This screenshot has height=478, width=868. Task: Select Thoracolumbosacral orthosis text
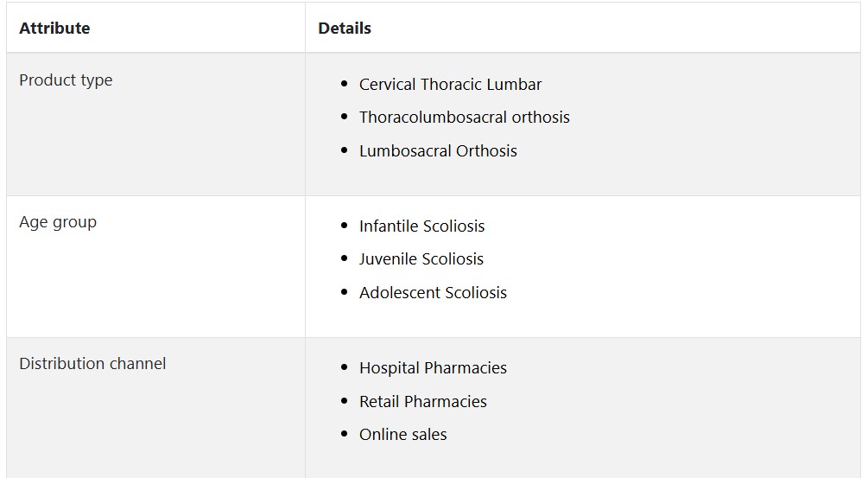pyautogui.click(x=465, y=118)
